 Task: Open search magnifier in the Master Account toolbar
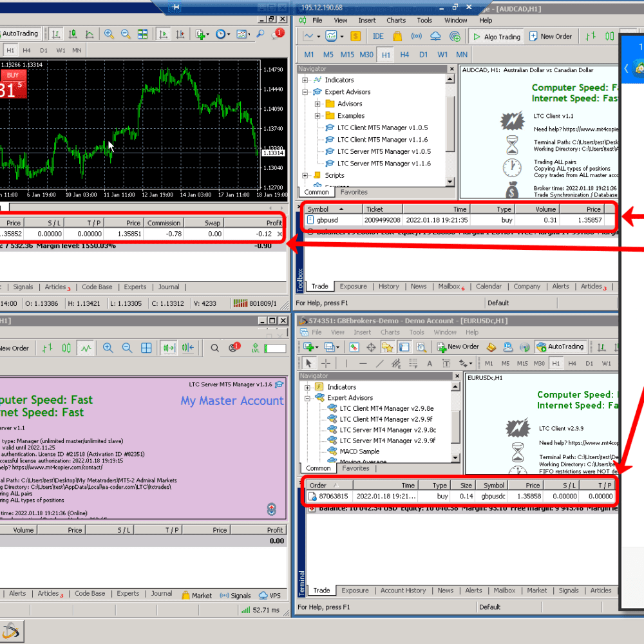(214, 348)
